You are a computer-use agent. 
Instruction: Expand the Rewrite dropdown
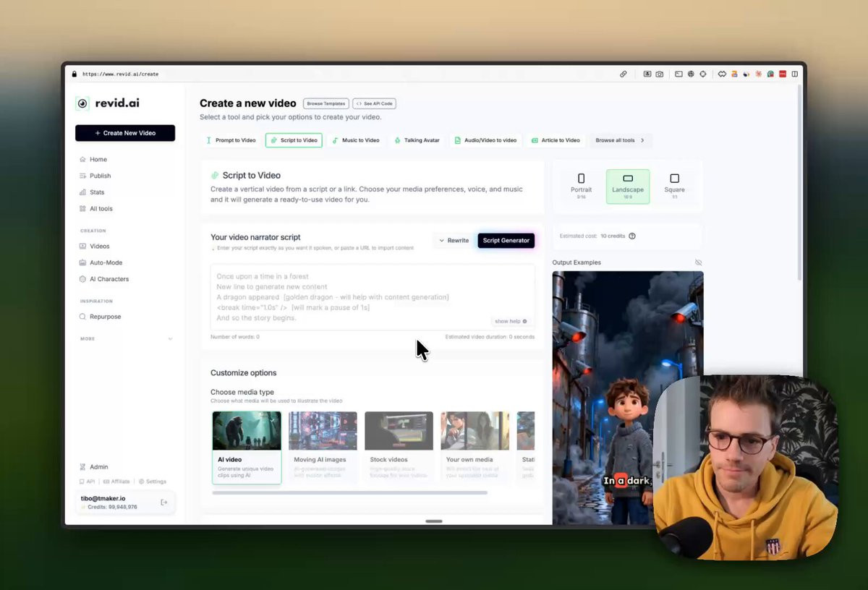(x=454, y=241)
